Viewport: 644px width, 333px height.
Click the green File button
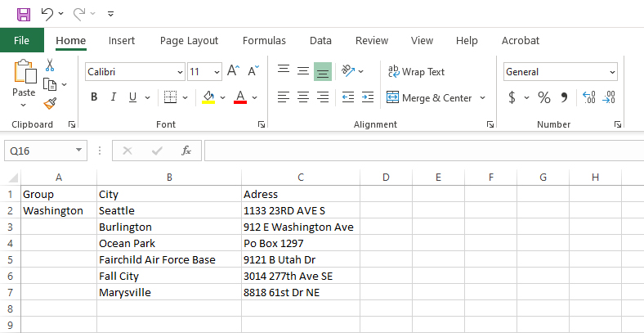22,40
